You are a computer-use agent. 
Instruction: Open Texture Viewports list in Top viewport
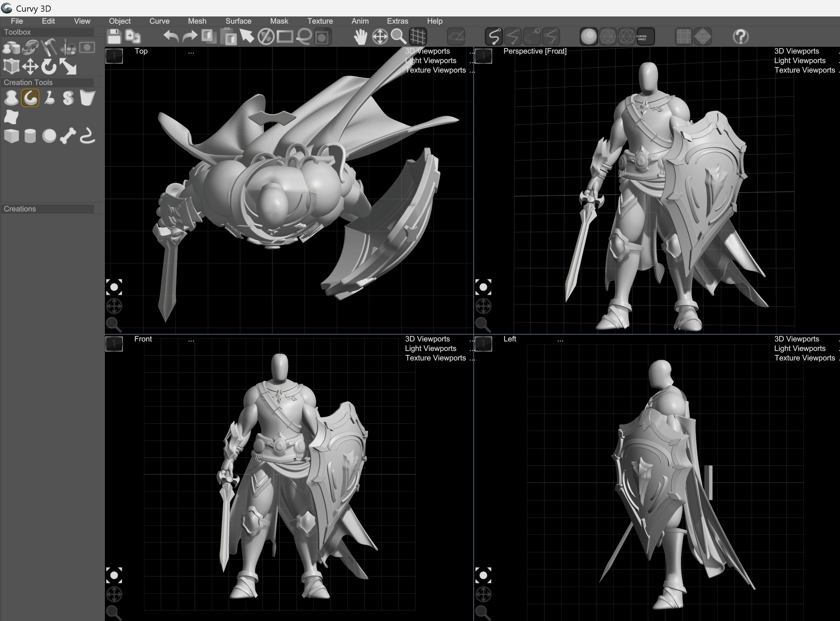click(x=436, y=70)
